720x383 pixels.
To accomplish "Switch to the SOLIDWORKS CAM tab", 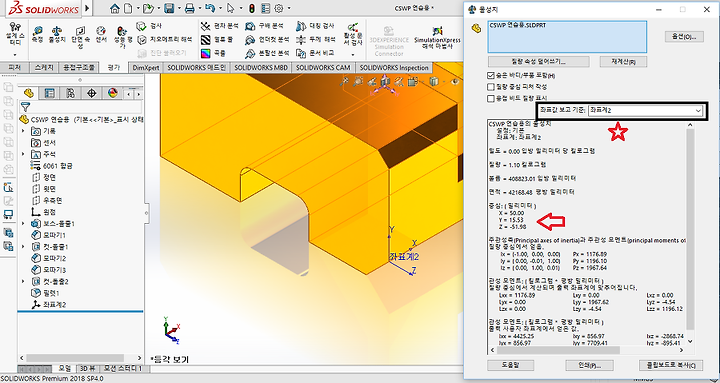I will 323,67.
